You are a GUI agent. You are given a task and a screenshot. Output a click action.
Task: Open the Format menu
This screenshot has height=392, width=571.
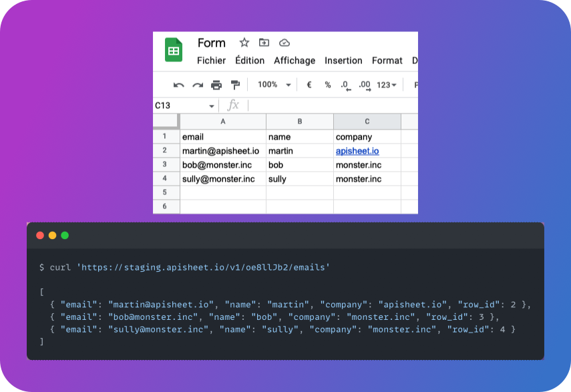387,60
